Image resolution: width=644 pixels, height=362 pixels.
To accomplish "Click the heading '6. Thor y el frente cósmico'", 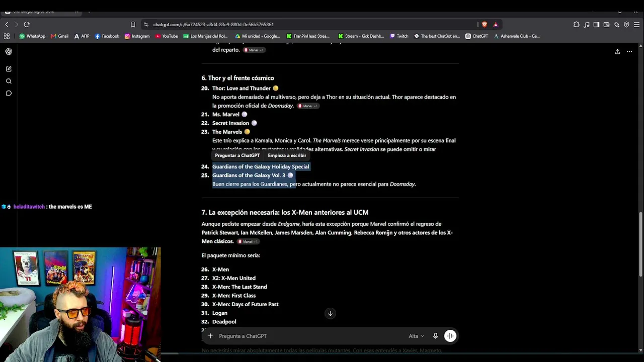I will pos(238,78).
